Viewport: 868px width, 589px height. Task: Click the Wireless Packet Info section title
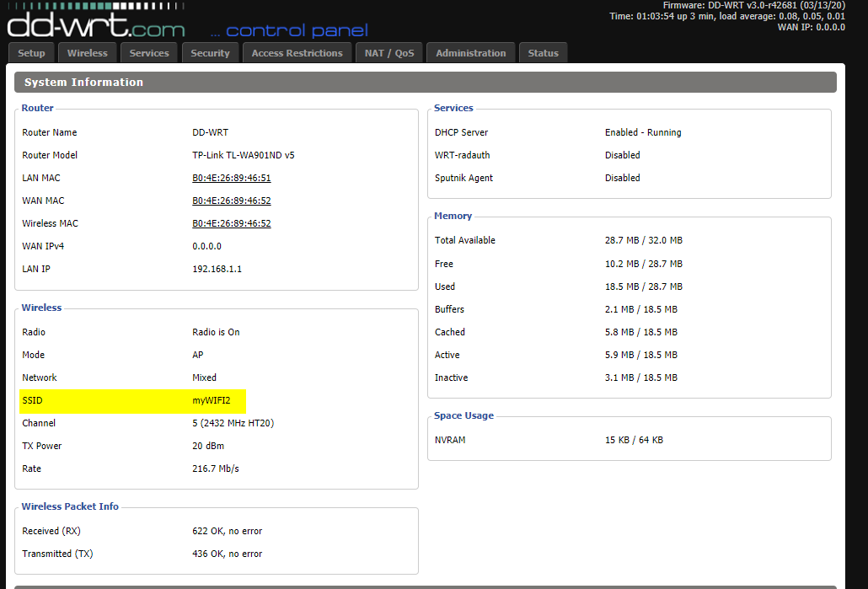click(70, 506)
